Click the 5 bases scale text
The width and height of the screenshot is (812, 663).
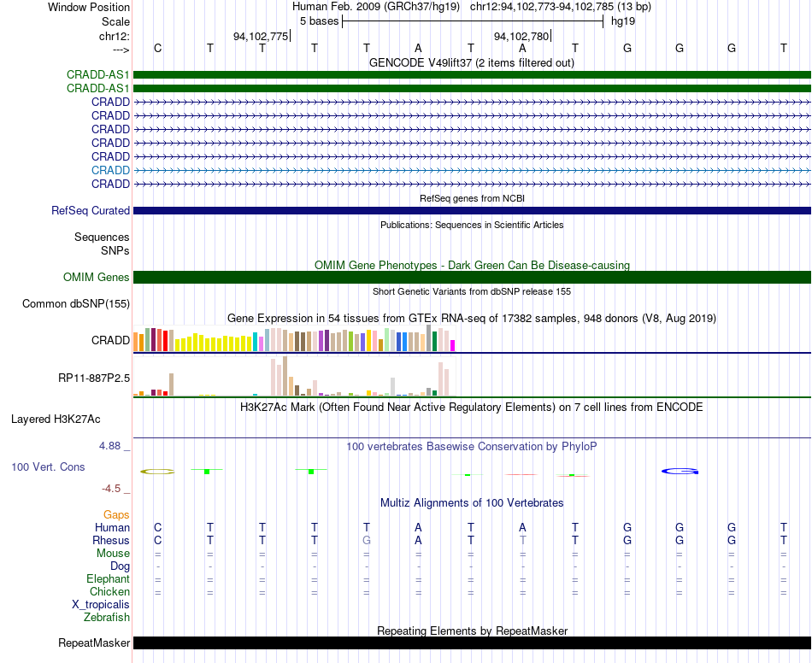[319, 21]
